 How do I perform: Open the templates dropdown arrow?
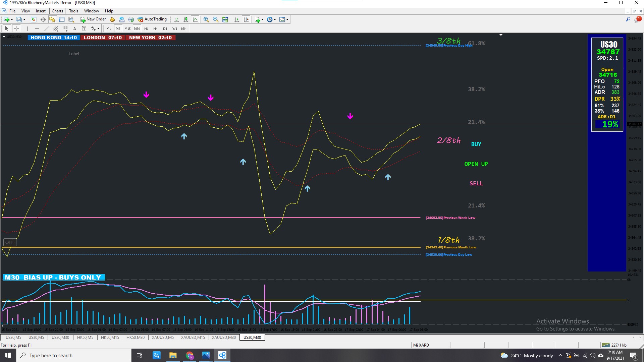[x=287, y=19]
